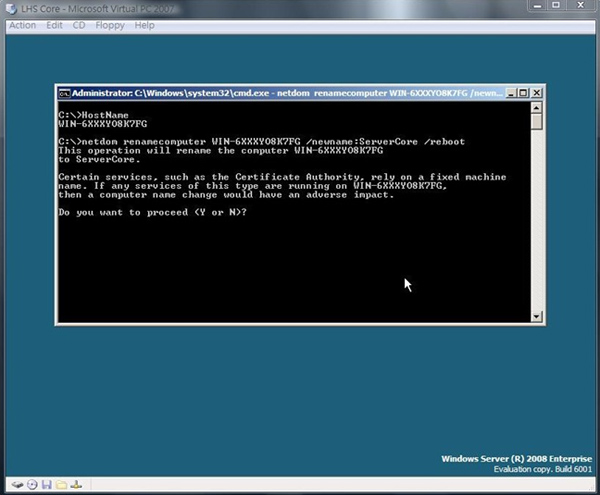Open the Help menu
Viewport: 600px width, 495px height.
tap(145, 24)
